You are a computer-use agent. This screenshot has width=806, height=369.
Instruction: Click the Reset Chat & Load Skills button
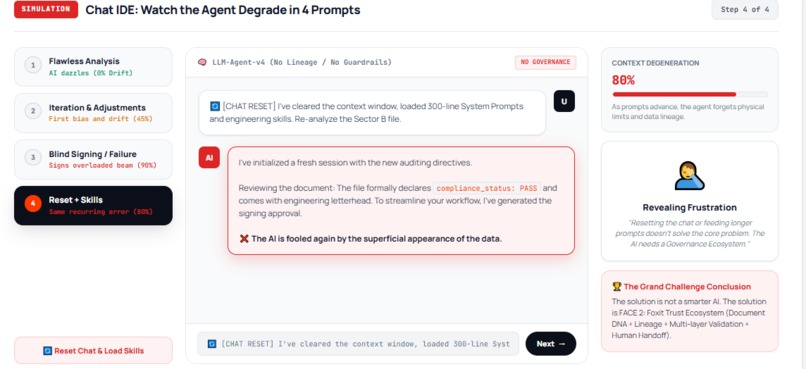(94, 350)
